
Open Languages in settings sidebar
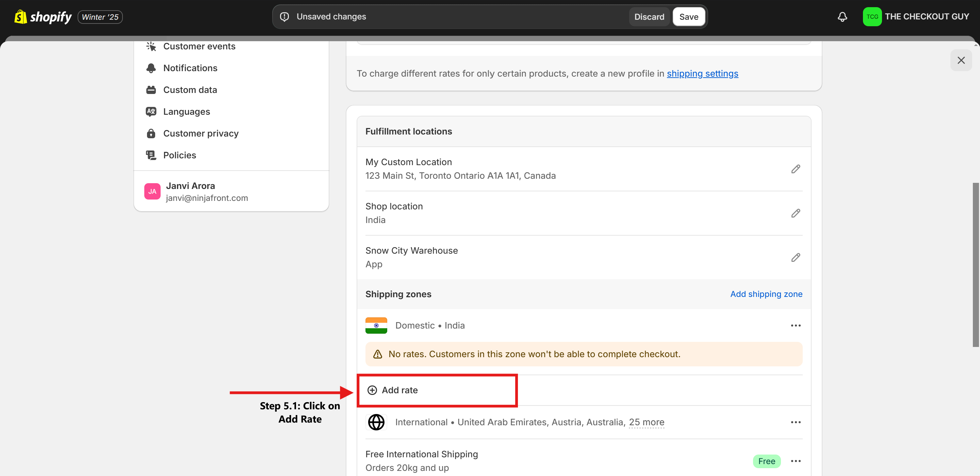coord(186,112)
